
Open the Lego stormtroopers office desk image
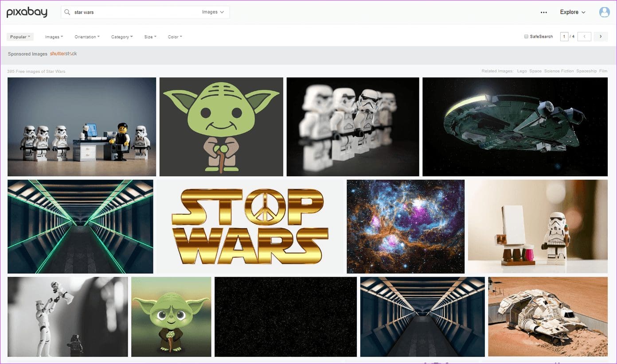[x=82, y=127]
